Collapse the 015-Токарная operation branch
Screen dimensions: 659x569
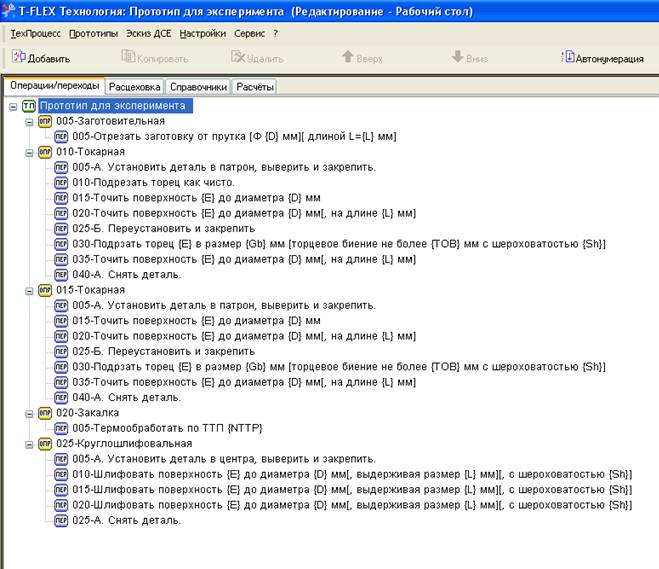tap(29, 290)
